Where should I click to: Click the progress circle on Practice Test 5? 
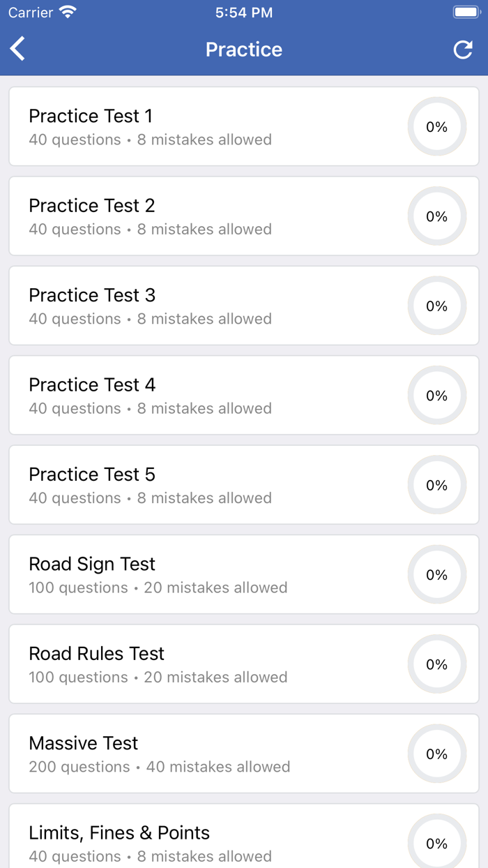click(436, 485)
